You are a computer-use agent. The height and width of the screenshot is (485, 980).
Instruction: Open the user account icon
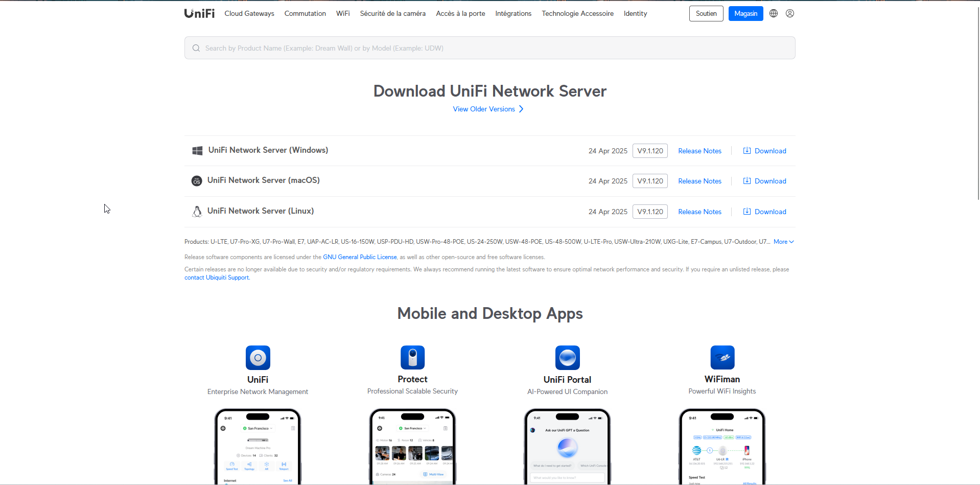tap(790, 13)
